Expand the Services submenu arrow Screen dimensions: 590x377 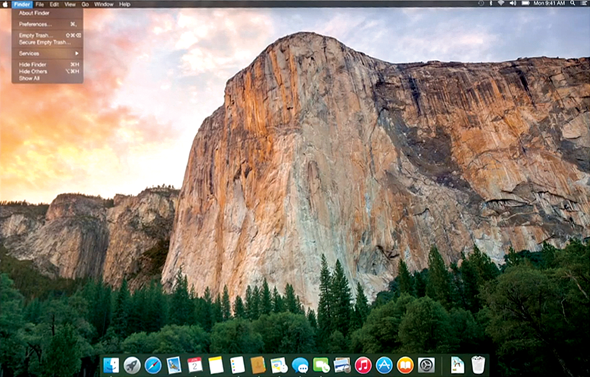click(x=77, y=53)
